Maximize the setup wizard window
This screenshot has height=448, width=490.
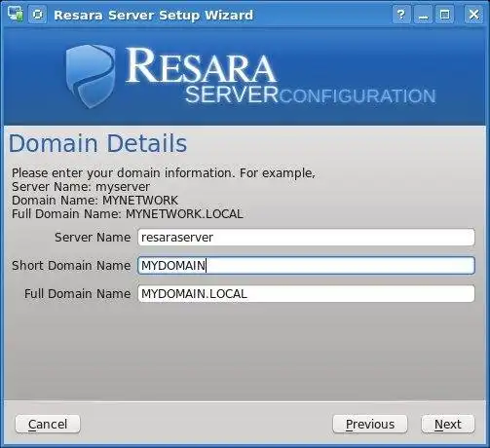tap(444, 15)
